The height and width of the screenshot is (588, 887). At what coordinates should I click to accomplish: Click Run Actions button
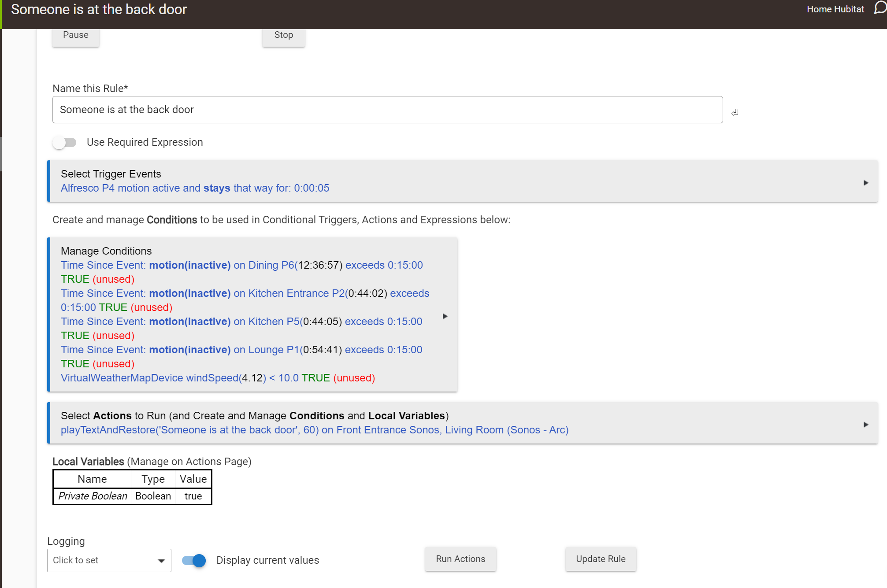[460, 559]
